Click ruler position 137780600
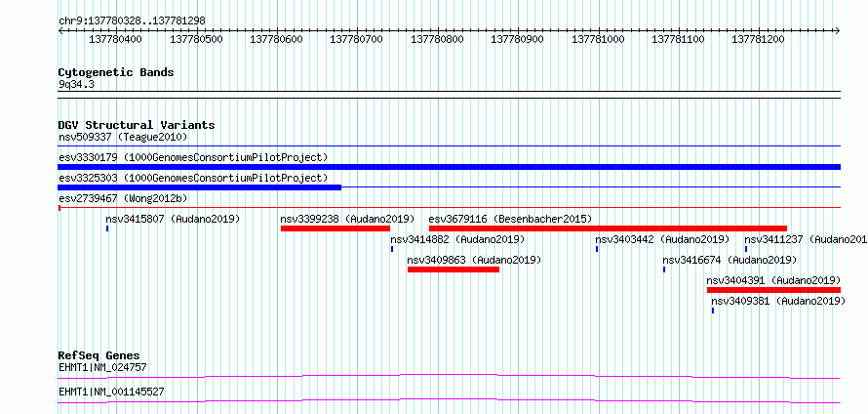Image resolution: width=868 pixels, height=414 pixels. tap(276, 39)
